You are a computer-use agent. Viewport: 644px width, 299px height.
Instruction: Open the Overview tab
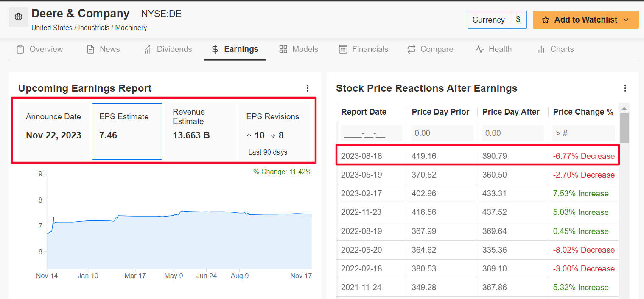[40, 49]
